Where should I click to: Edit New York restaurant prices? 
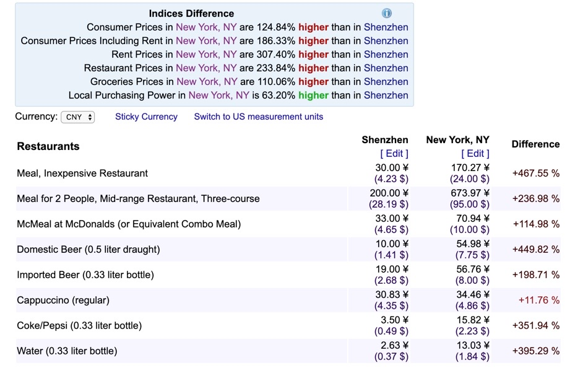475,154
